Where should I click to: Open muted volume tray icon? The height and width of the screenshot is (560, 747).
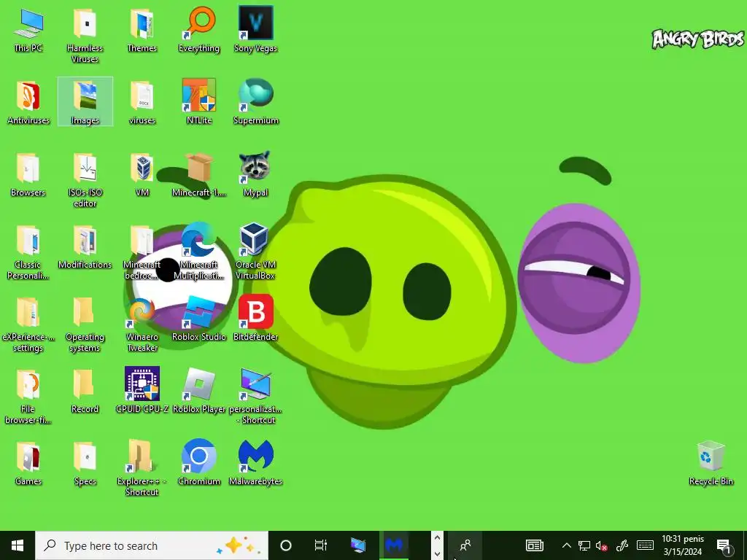602,545
